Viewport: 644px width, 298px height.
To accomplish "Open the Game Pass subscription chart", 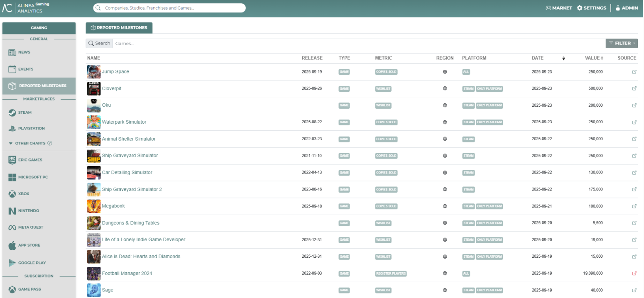I will point(39,289).
